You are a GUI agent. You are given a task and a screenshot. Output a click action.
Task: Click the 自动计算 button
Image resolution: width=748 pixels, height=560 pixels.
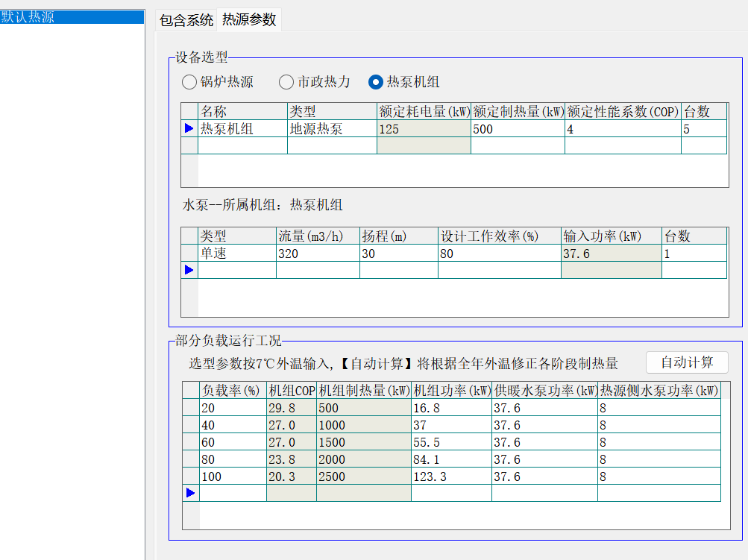[686, 362]
